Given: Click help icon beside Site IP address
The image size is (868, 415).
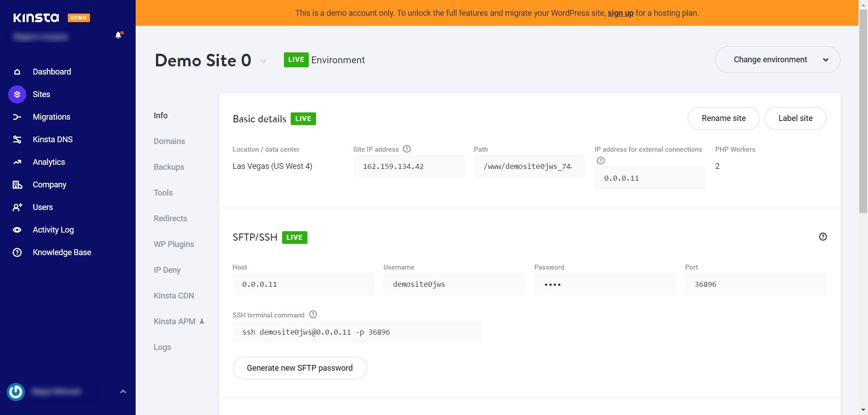Looking at the screenshot, I should tap(407, 149).
